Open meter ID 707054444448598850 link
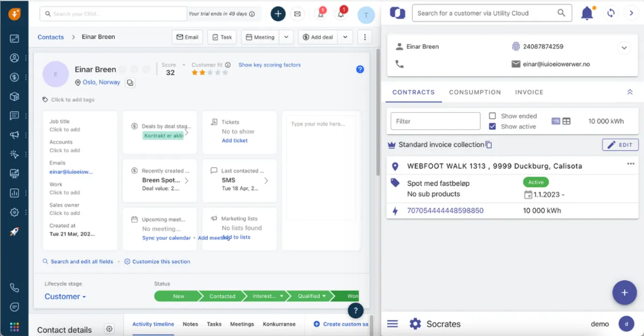 coord(445,211)
